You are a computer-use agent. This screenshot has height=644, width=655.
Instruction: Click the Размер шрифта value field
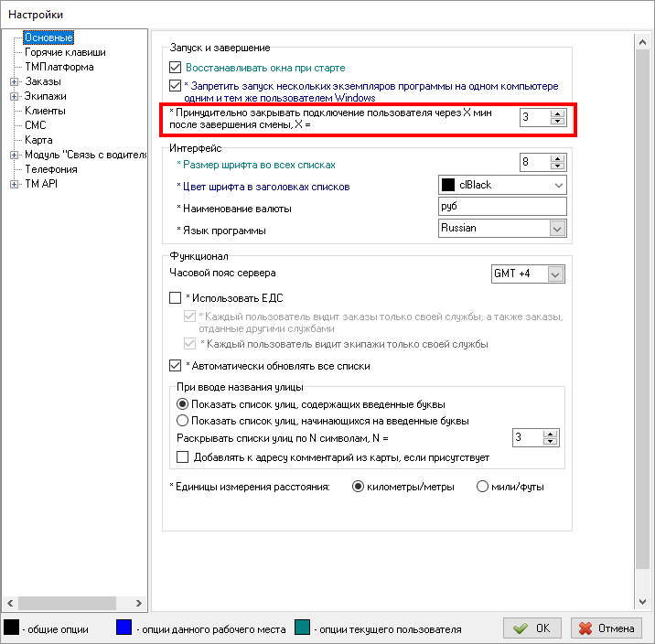pyautogui.click(x=535, y=162)
